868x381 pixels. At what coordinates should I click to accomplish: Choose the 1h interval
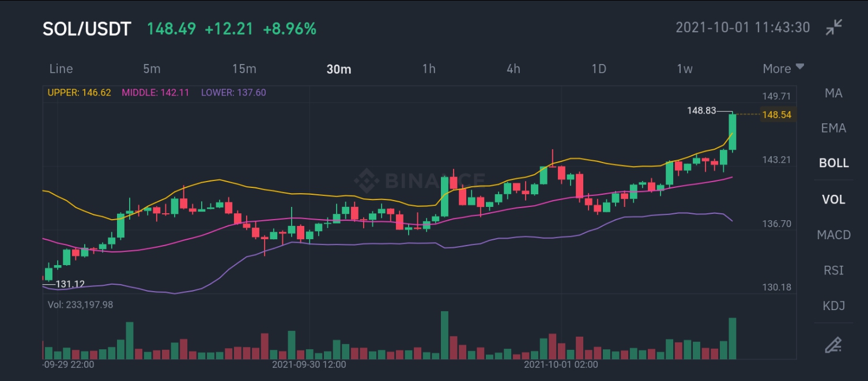[428, 69]
